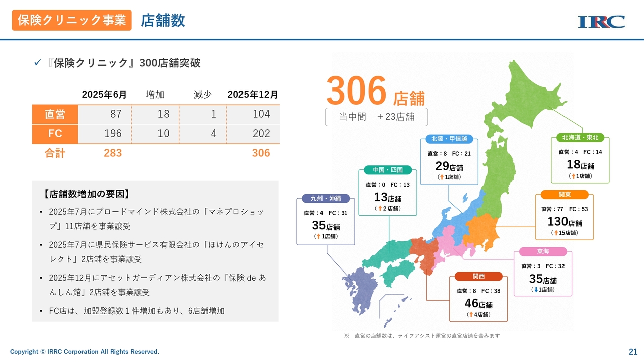Viewport: 644px width, 362px height.
Task: Click the page number 21
Action: click(633, 352)
